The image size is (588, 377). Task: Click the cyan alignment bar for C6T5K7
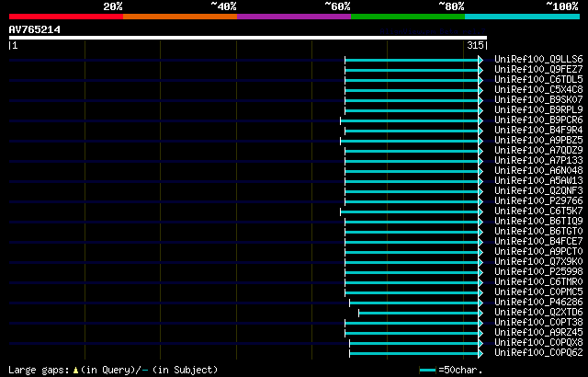pos(410,211)
